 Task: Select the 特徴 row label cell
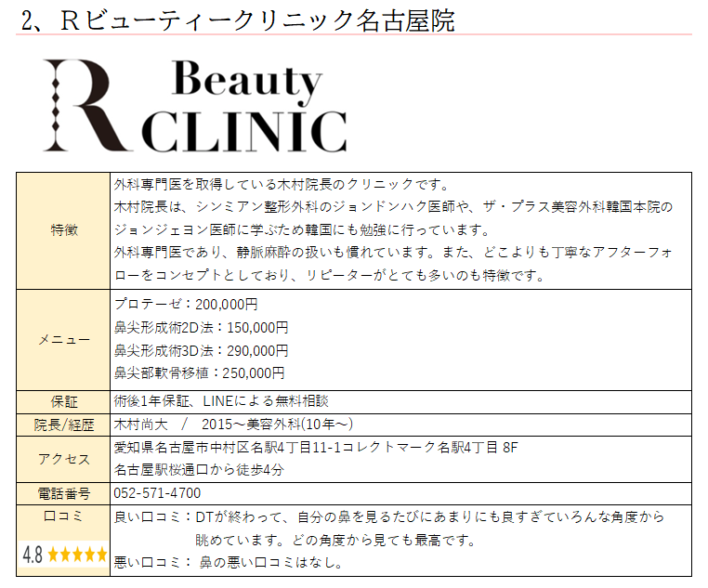63,230
